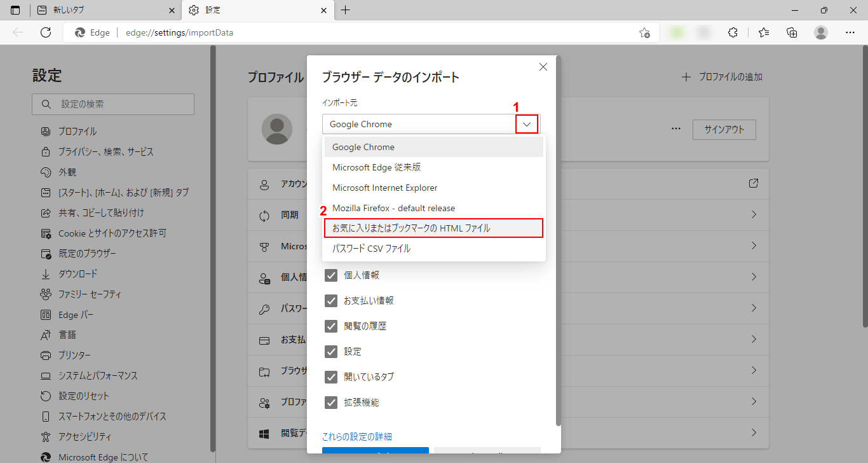Open Microsoft Edge について page
This screenshot has width=868, height=463.
coord(94,457)
